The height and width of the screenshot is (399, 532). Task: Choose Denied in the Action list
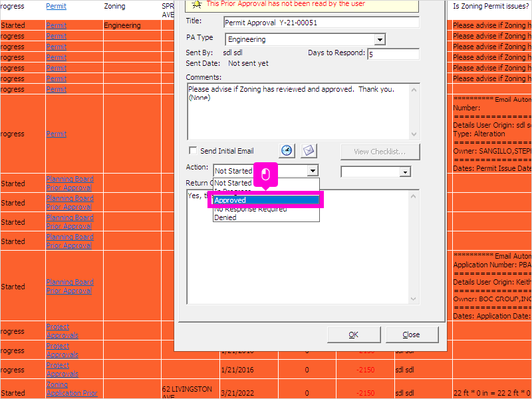pos(267,217)
